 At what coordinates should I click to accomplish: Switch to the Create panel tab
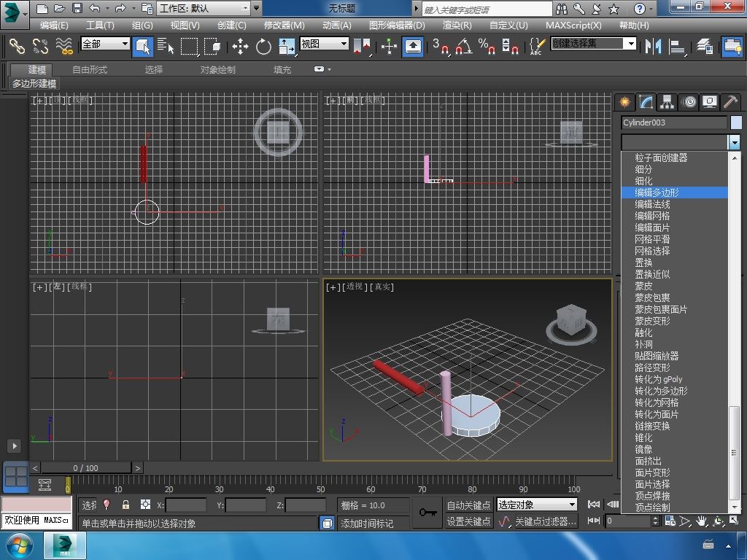624,102
